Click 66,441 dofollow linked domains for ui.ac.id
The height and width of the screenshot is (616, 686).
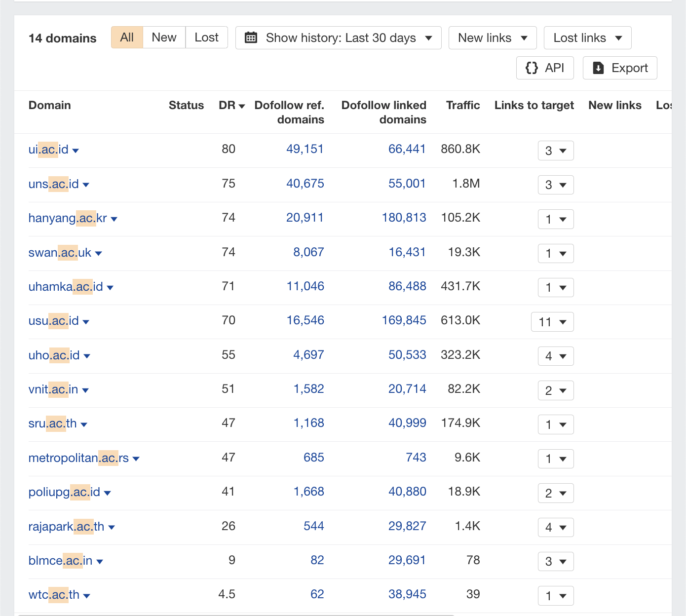[407, 149]
